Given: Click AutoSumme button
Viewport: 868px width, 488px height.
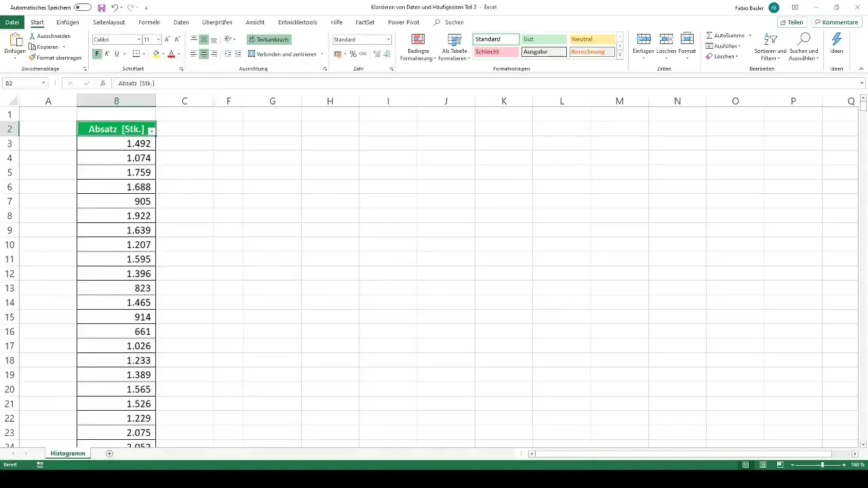Looking at the screenshot, I should coord(726,35).
